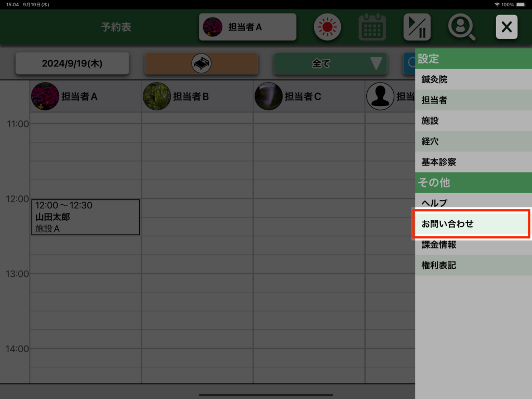The width and height of the screenshot is (532, 399).
Task: Open the 山田太郎 12:00 appointment
Action: (x=85, y=217)
